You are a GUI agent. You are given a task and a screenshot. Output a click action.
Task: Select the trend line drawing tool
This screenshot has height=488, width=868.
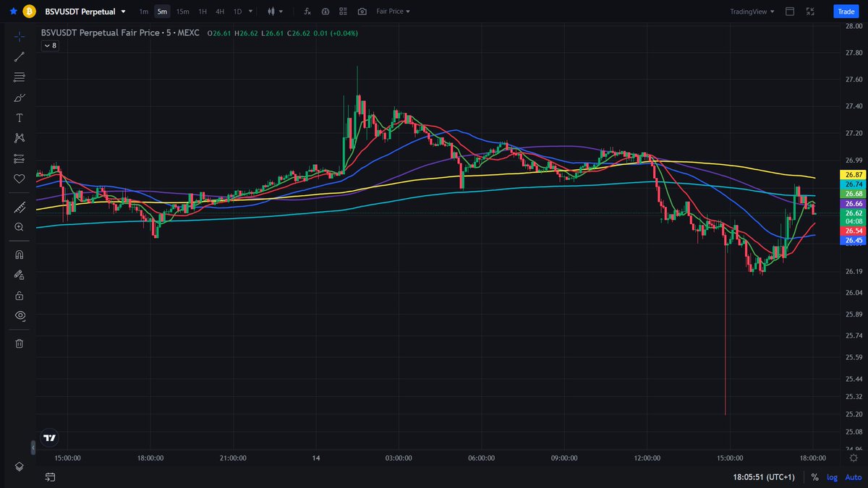[x=20, y=56]
